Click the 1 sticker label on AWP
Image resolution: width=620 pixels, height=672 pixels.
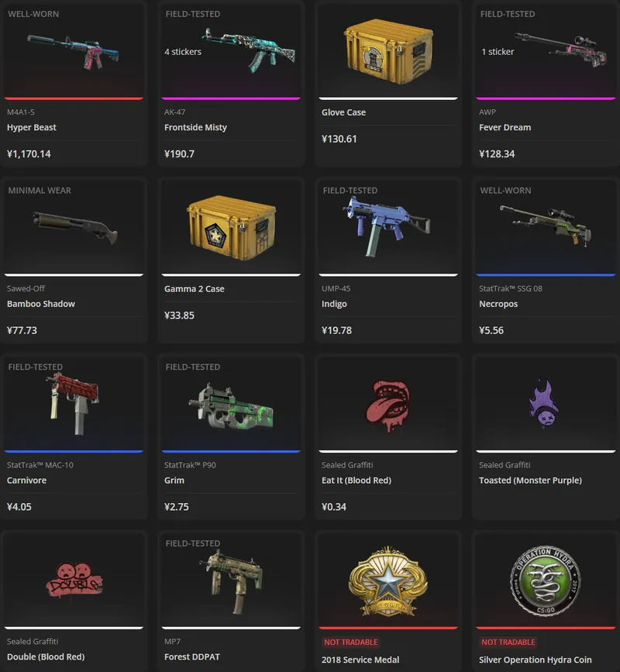click(x=498, y=52)
